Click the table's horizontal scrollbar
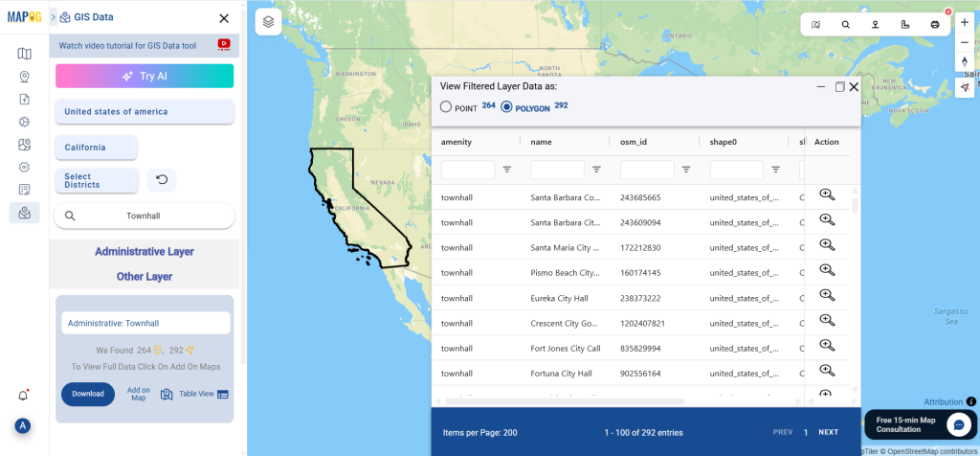The width and height of the screenshot is (980, 456). [x=565, y=401]
